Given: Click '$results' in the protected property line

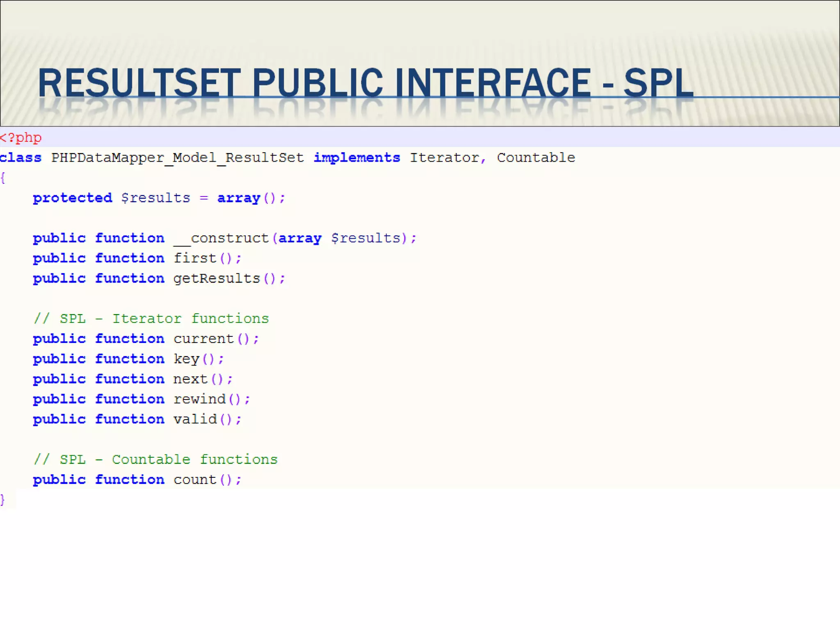Looking at the screenshot, I should (x=156, y=198).
